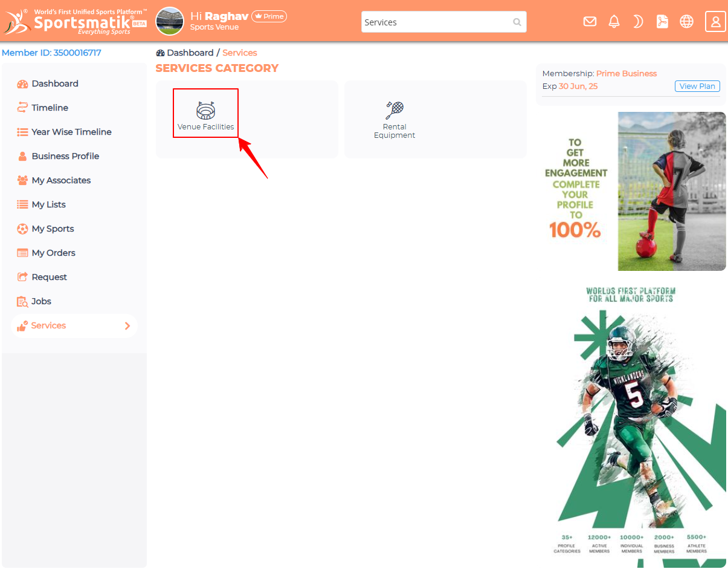Click the PDF document icon in header
Image resolution: width=728 pixels, height=569 pixels.
tap(662, 22)
